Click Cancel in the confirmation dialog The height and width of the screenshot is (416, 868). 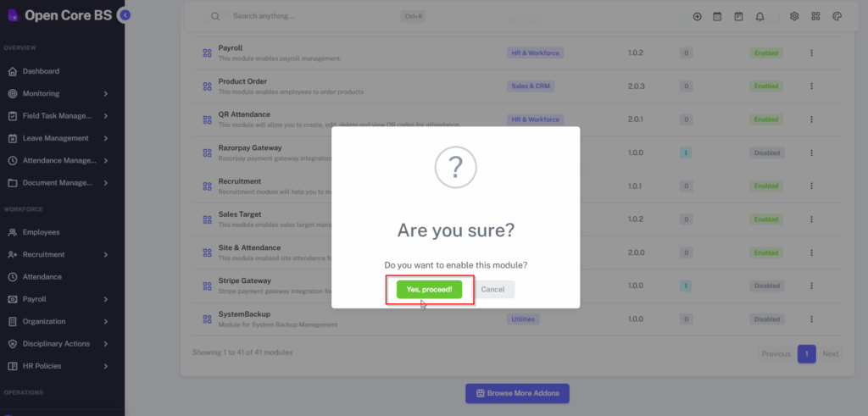pos(492,289)
